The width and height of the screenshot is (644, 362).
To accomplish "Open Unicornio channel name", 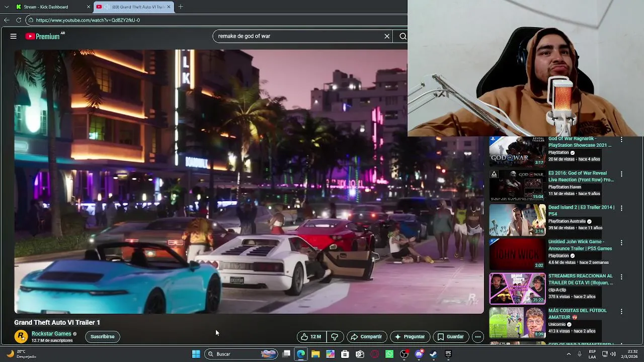I will tap(557, 324).
